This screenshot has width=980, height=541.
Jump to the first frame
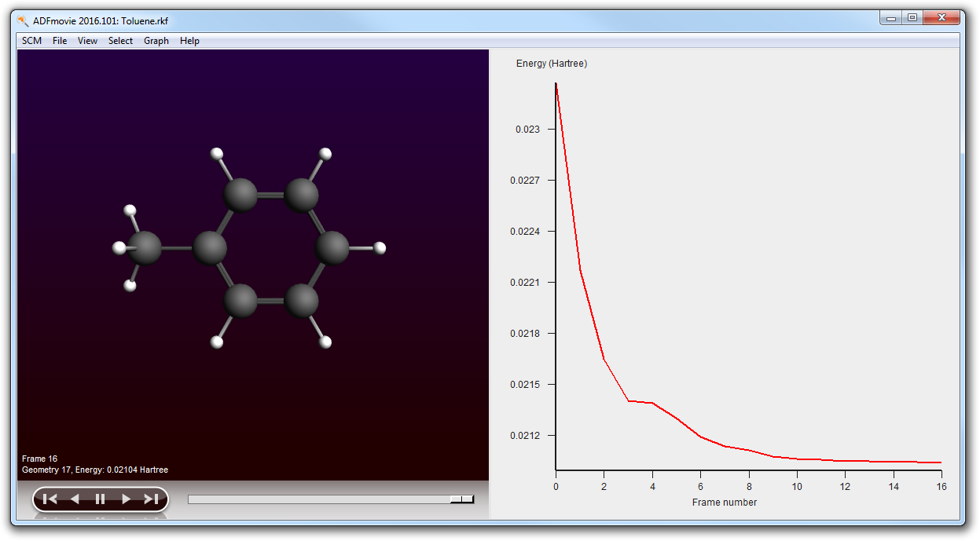click(50, 499)
